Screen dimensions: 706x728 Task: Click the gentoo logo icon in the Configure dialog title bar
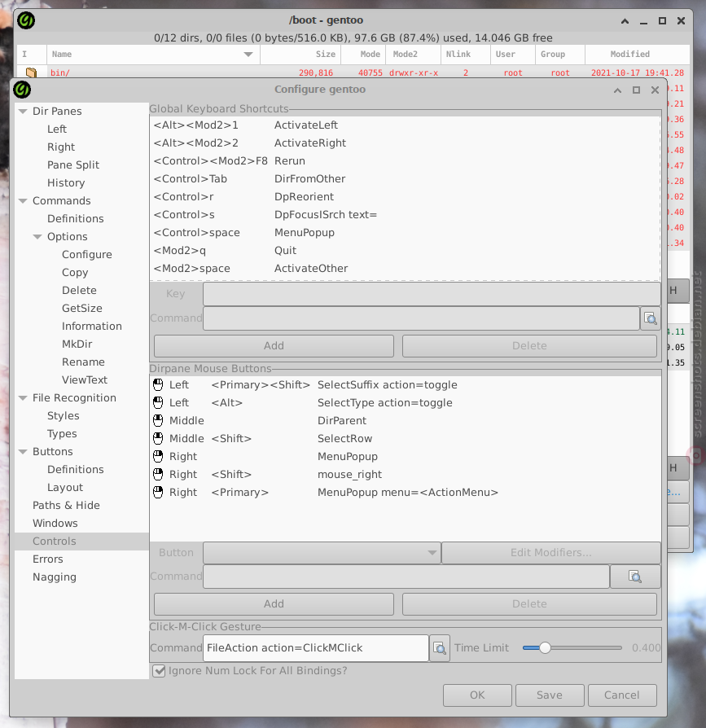[22, 90]
